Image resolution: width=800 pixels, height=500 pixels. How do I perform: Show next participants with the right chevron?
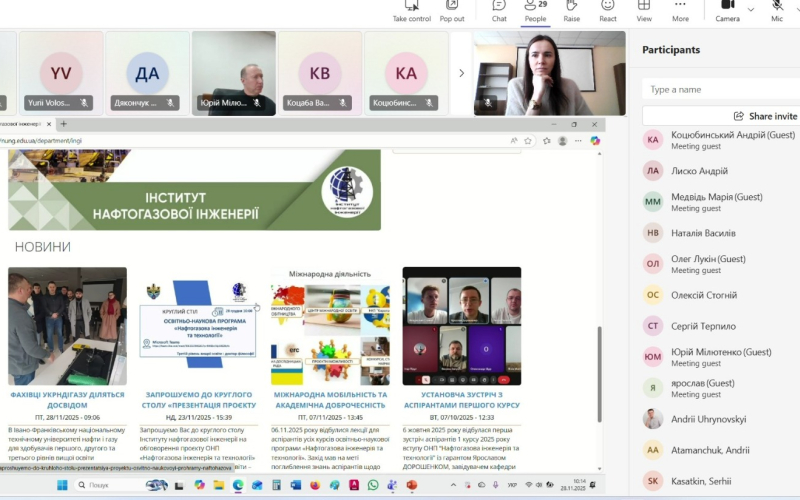click(x=461, y=73)
